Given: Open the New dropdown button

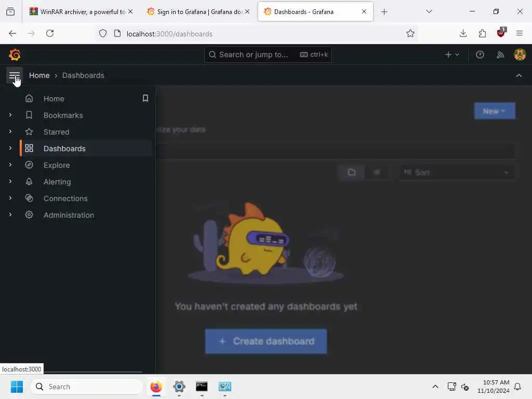Looking at the screenshot, I should [x=495, y=111].
